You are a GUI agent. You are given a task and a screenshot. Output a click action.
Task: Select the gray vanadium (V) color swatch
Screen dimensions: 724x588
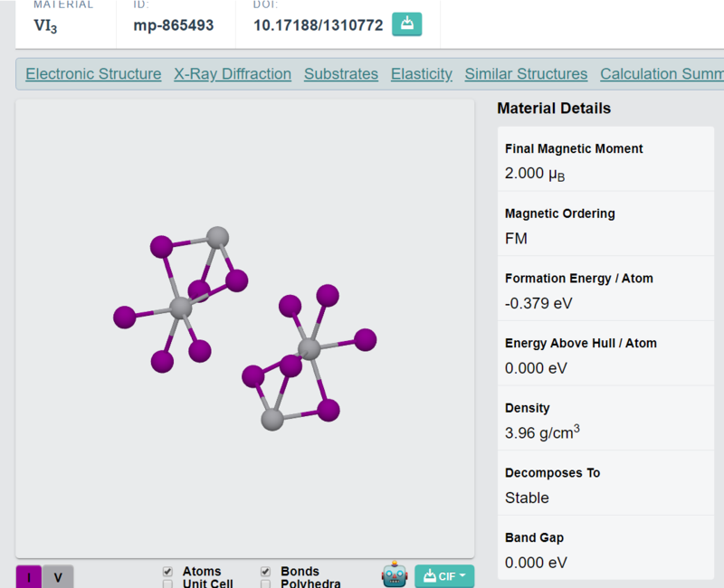(x=58, y=577)
